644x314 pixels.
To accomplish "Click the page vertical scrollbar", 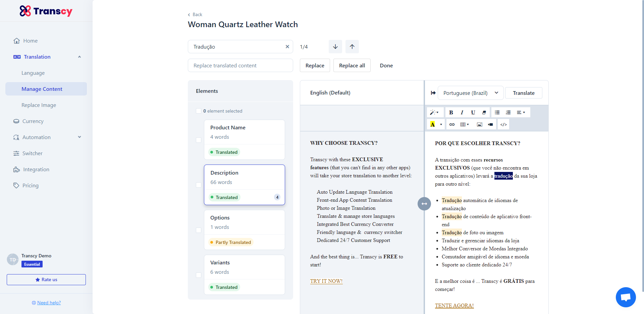I will click(642, 146).
